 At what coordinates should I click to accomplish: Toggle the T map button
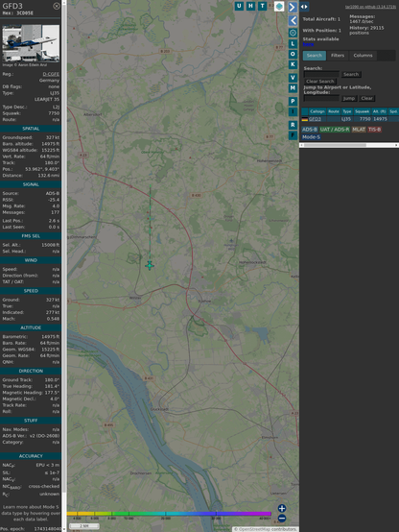pos(262,6)
